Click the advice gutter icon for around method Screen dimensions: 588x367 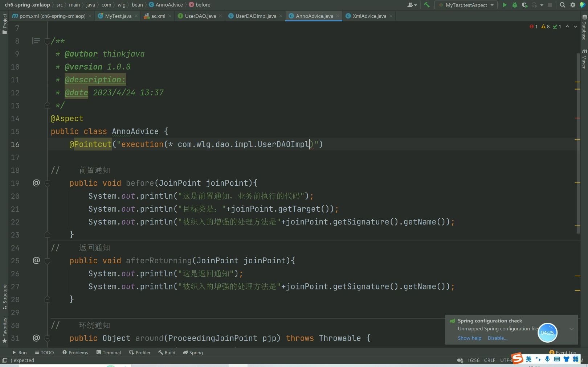pos(36,338)
